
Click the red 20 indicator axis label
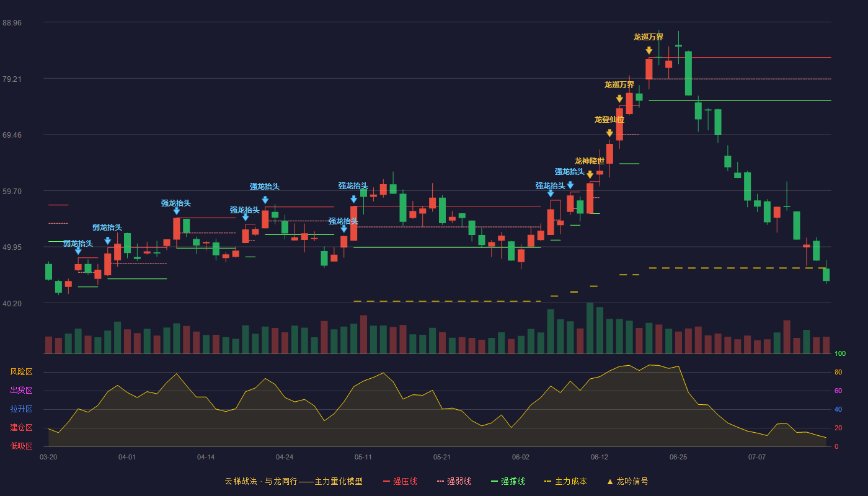[838, 428]
